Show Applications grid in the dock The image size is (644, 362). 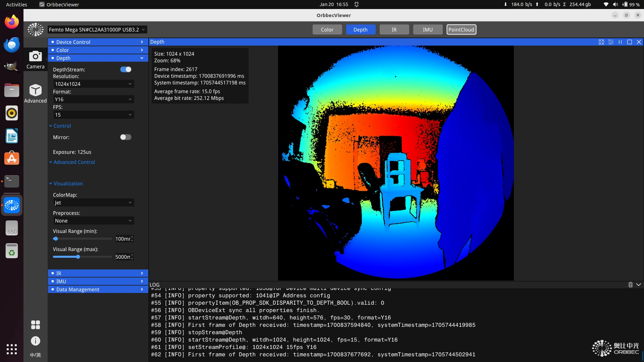[x=12, y=349]
